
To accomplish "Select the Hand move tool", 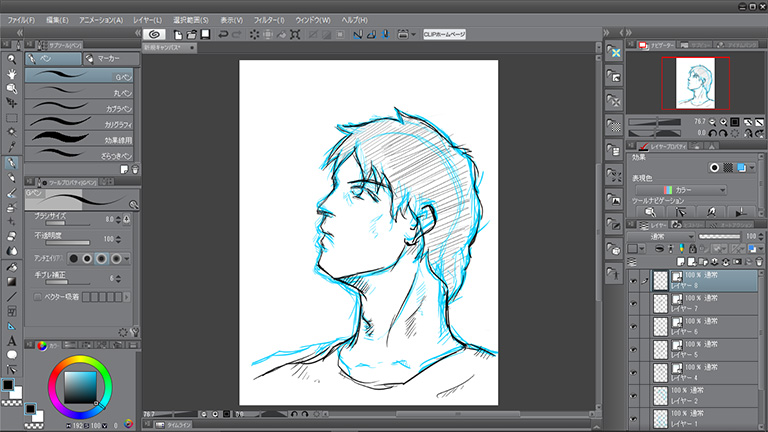I will point(11,72).
